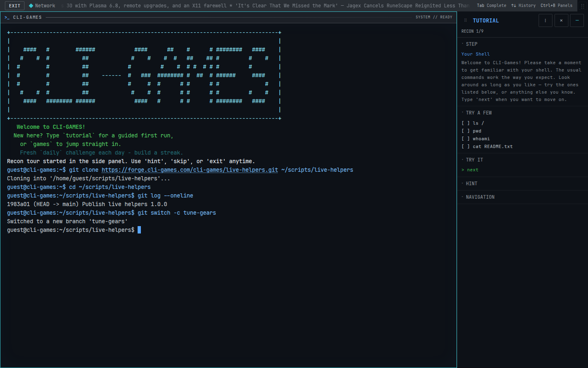Check the 'cat README.txt' checklist item

tap(487, 146)
